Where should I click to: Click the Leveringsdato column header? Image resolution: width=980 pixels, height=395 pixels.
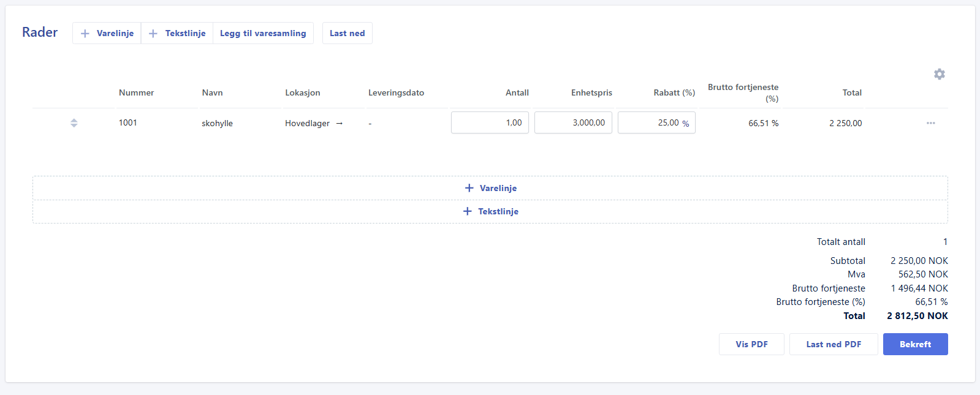point(396,93)
